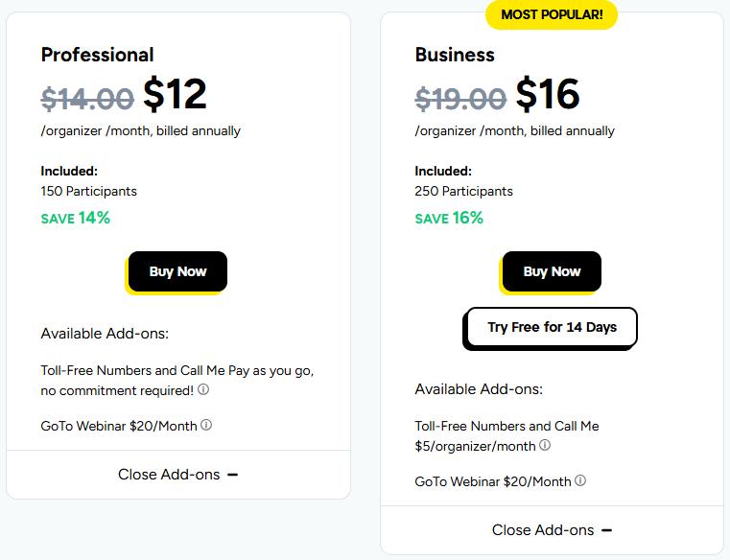Screen dimensions: 730x560
Task: Click the green SAVE 14% label
Action: click(x=76, y=218)
